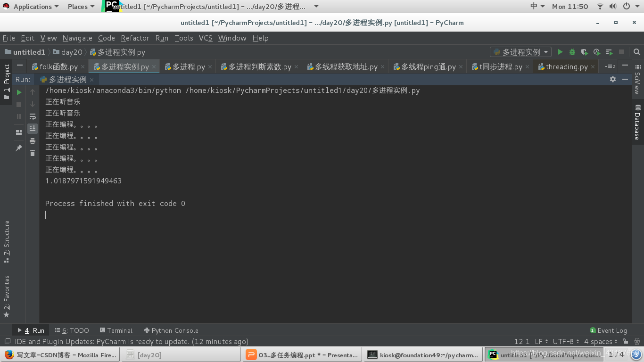Toggle Scroll to End of the output

coord(33,128)
